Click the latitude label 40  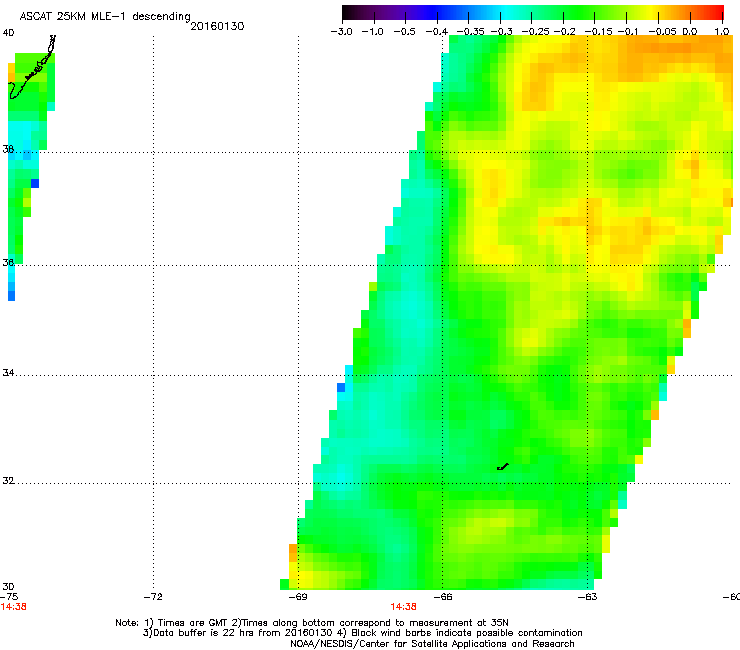pos(8,33)
